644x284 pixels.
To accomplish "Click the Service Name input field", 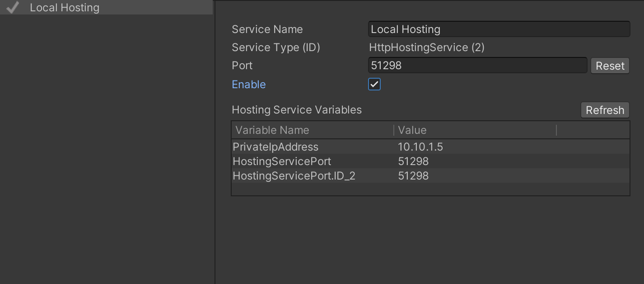I will pos(499,29).
